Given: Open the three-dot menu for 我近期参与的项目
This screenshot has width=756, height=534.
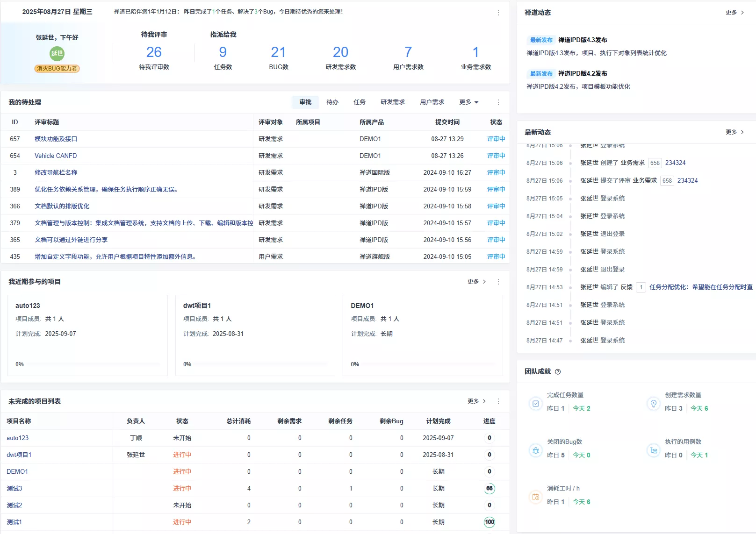Looking at the screenshot, I should tap(498, 282).
